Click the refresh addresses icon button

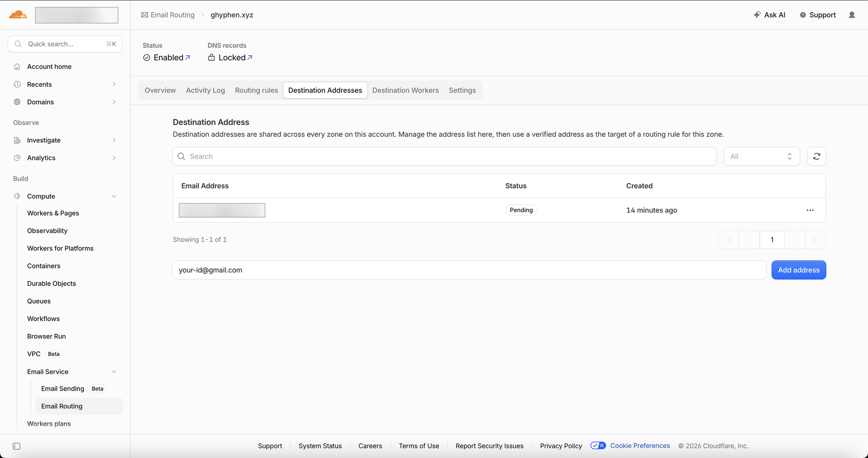point(817,156)
